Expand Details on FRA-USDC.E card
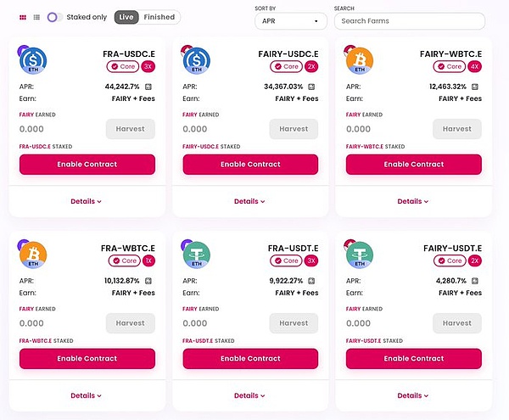The width and height of the screenshot is (509, 420). (x=86, y=201)
